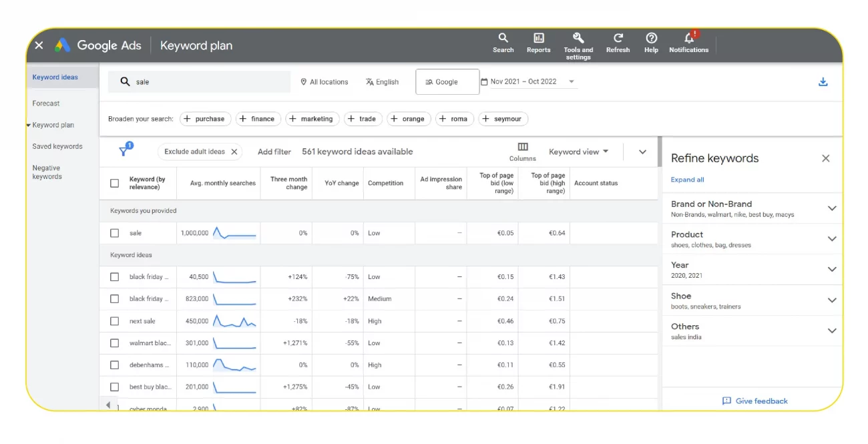Open the Search tool in the top bar
This screenshot has height=444, width=868.
pyautogui.click(x=503, y=43)
